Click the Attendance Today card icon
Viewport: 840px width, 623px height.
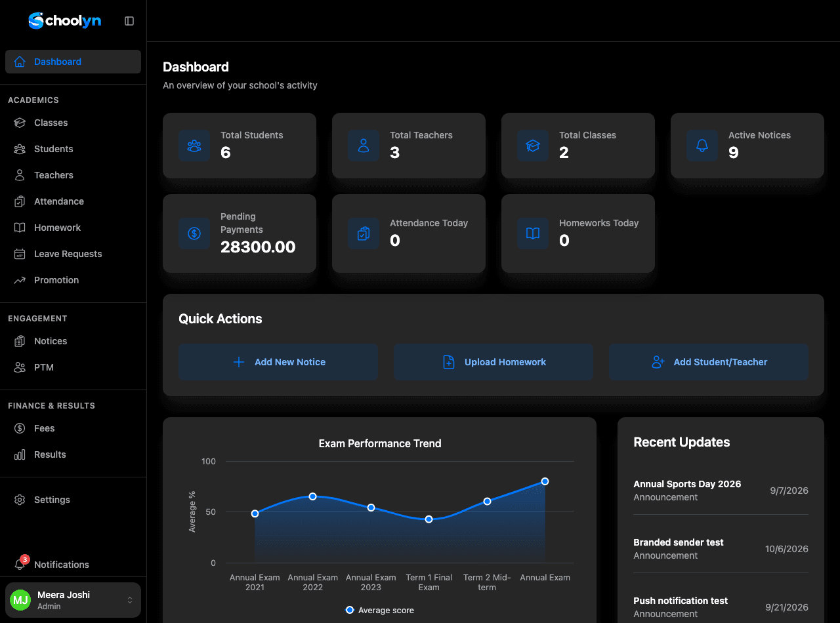pyautogui.click(x=364, y=233)
